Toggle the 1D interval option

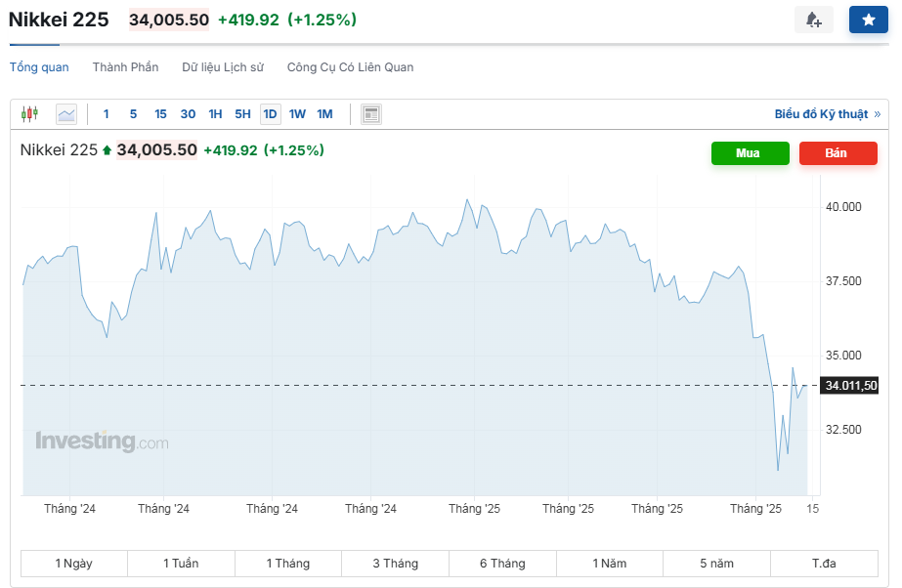click(270, 114)
